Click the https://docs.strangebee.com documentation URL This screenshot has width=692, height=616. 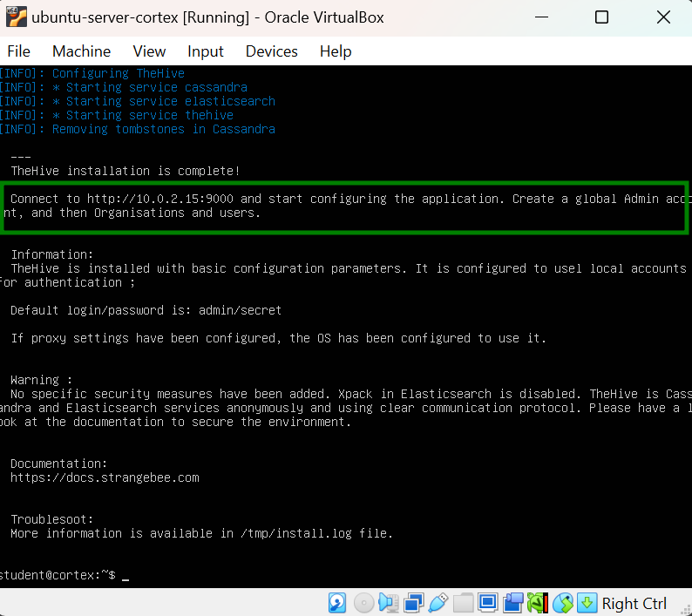pyautogui.click(x=105, y=477)
